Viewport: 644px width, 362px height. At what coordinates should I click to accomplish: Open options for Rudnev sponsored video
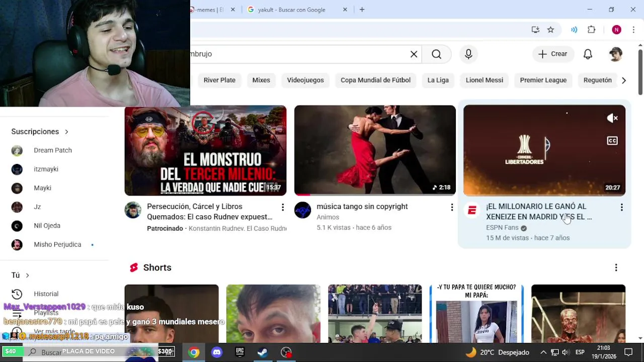(x=283, y=207)
